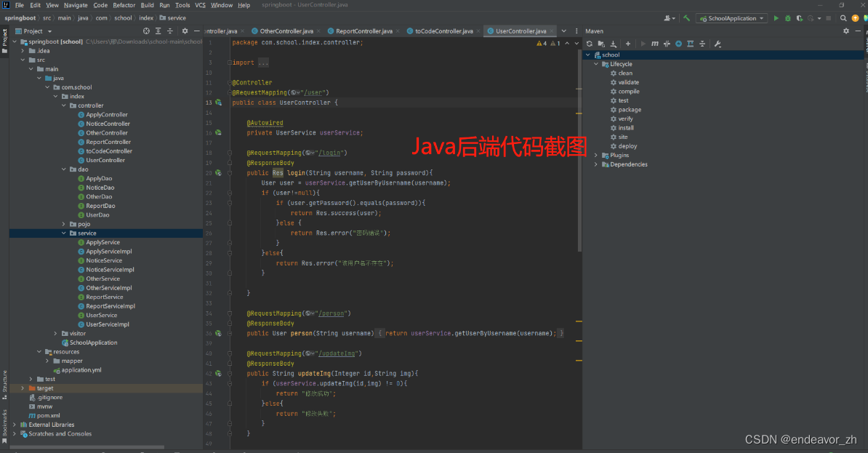This screenshot has width=868, height=453.
Task: Open Search Everywhere magnifier icon
Action: point(843,18)
